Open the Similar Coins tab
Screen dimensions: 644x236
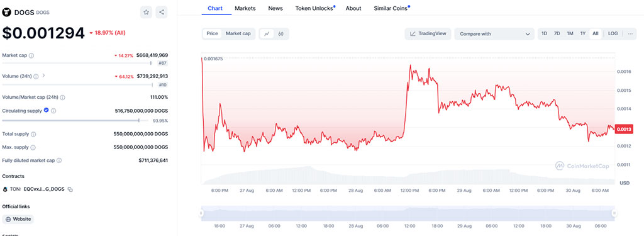pos(391,8)
